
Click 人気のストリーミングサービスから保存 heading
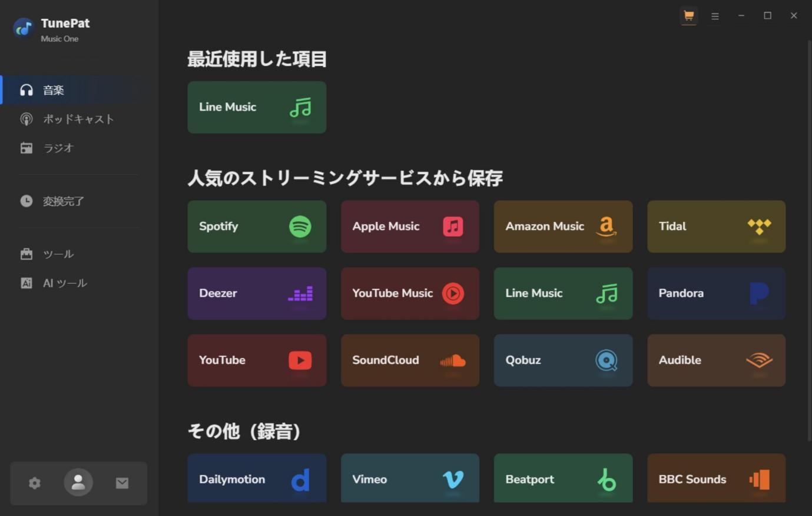(x=345, y=178)
